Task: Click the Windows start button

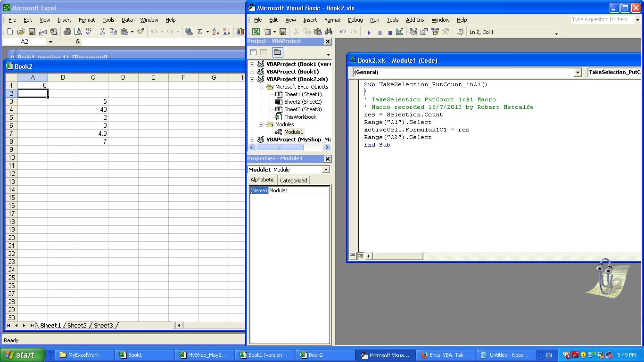Action: [x=23, y=355]
